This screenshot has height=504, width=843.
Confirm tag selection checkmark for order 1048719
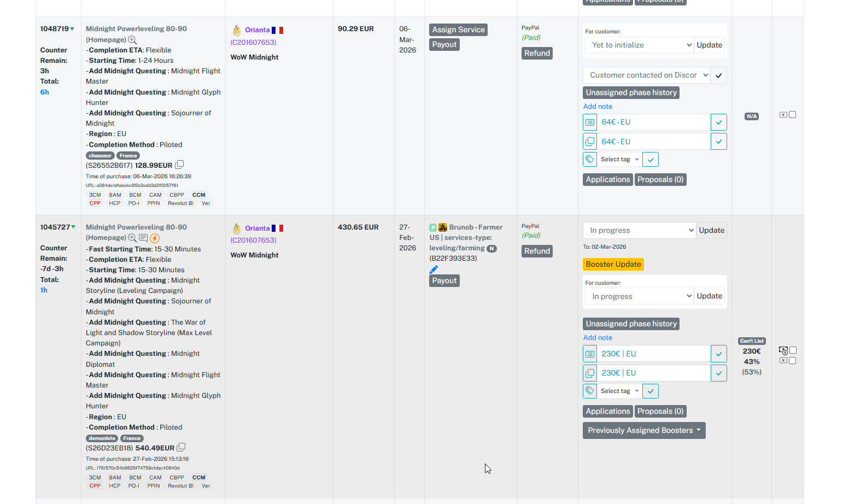click(x=651, y=160)
